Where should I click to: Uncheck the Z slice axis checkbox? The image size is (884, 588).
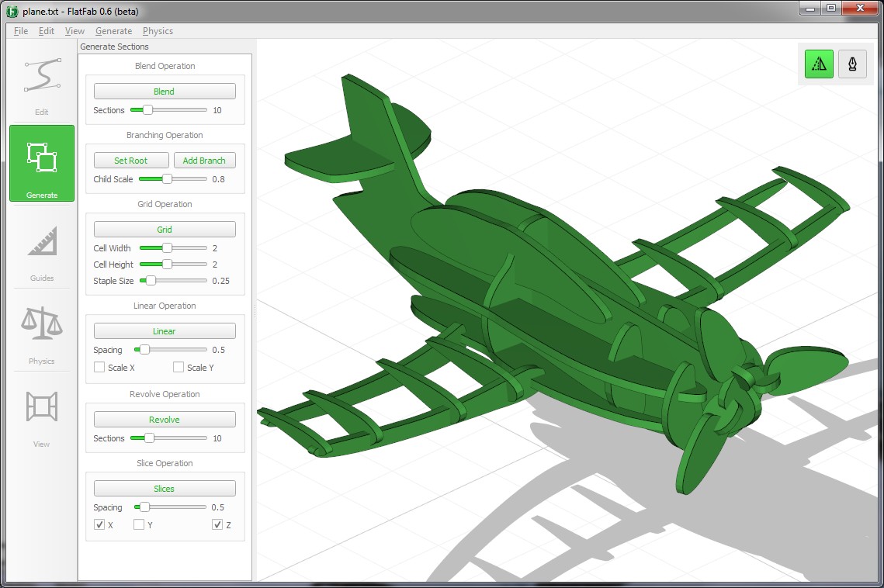coord(217,525)
